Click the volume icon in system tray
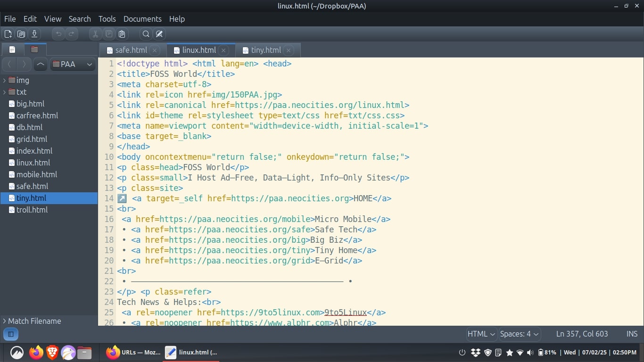The image size is (644, 362). pyautogui.click(x=530, y=353)
